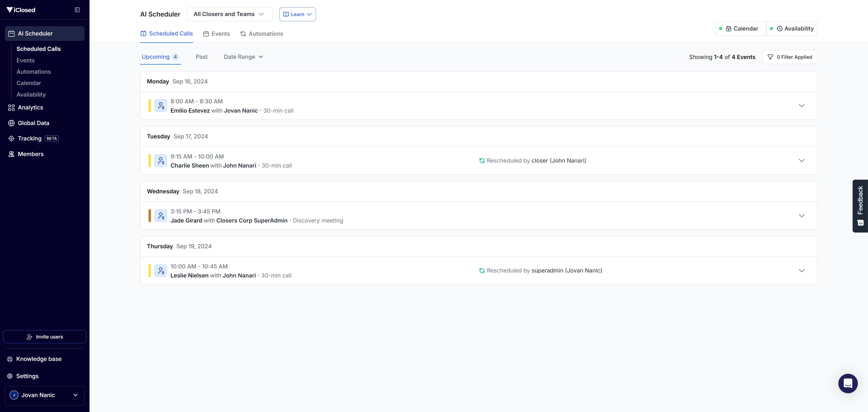Click brown color bar on Jade Girard event
Screen dimensions: 868x412
150,216
